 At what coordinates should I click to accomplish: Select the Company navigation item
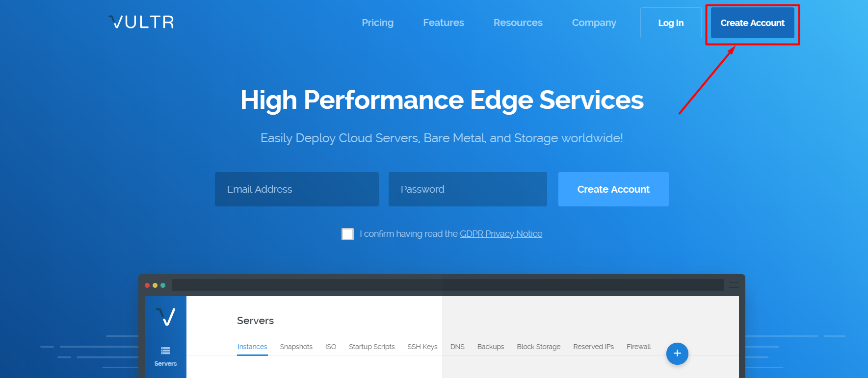pos(594,23)
